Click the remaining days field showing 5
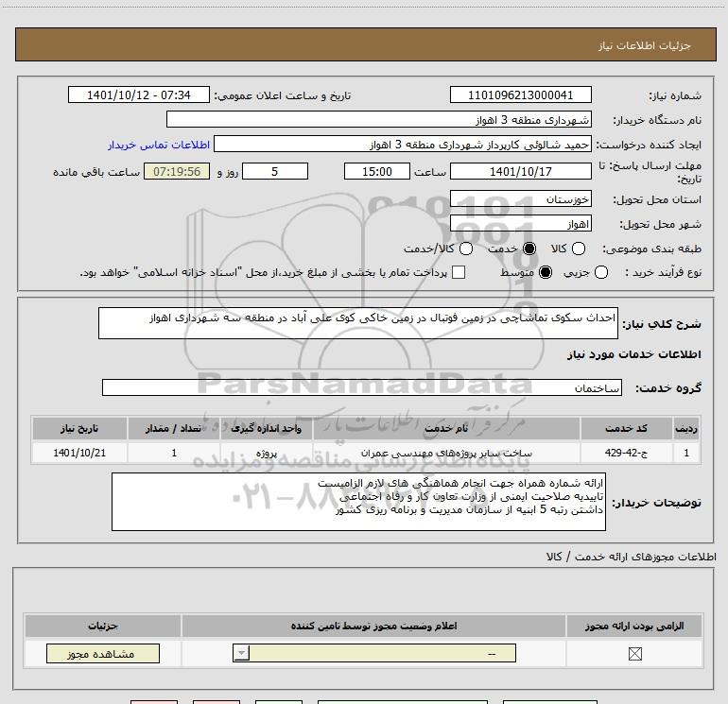Image resolution: width=728 pixels, height=704 pixels. click(x=275, y=171)
